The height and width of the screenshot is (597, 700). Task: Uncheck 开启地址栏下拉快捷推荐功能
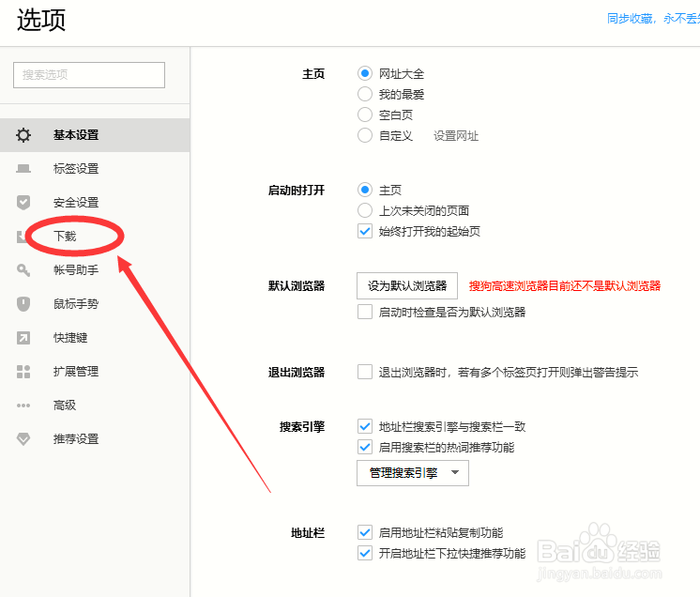pyautogui.click(x=365, y=553)
